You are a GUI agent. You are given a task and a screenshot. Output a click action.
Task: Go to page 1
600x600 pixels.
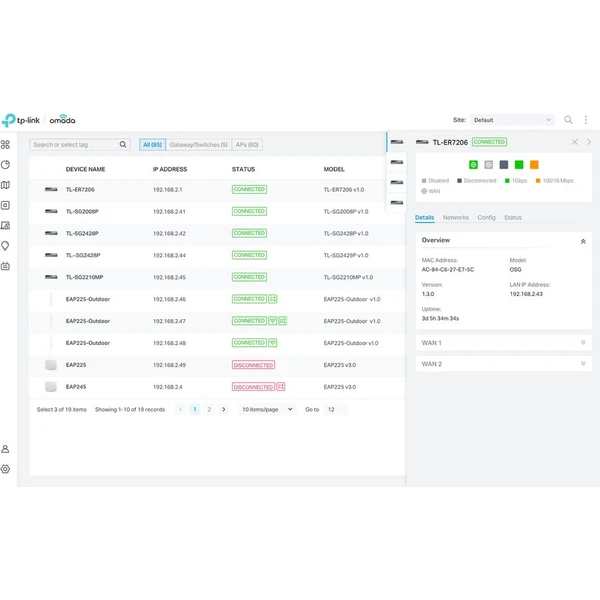[x=195, y=409]
